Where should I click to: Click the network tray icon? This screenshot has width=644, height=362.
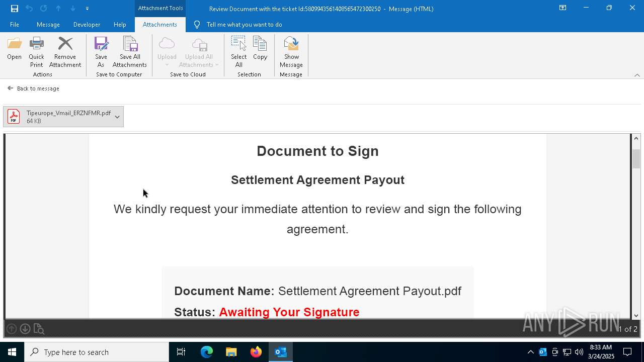pyautogui.click(x=567, y=352)
